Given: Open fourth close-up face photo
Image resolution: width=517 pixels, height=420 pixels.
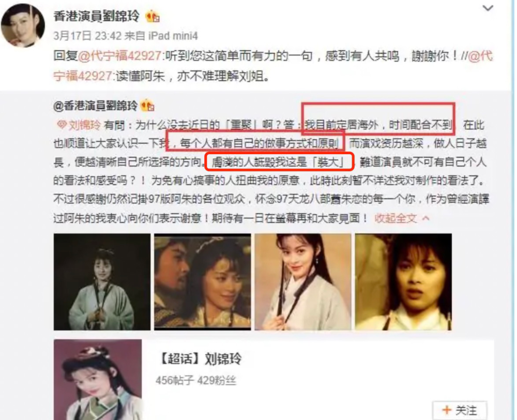Looking at the screenshot, I should (403, 282).
